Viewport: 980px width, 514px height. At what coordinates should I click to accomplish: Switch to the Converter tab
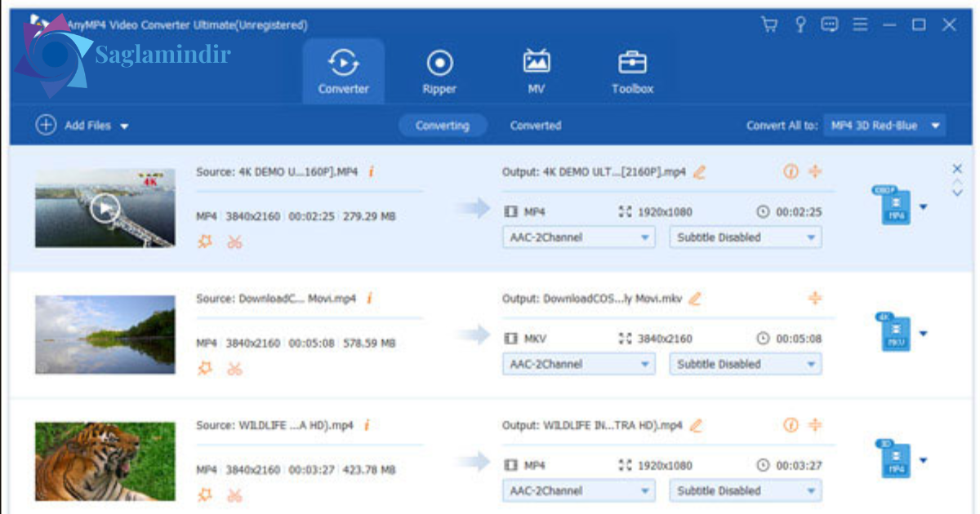pos(344,71)
